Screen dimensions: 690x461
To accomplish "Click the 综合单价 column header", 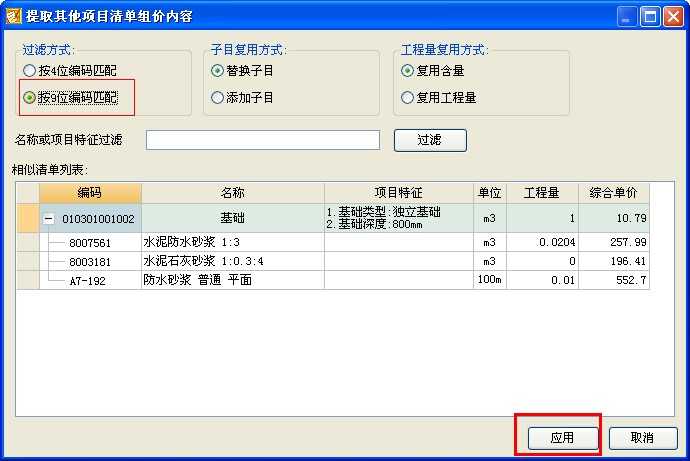I will (614, 193).
